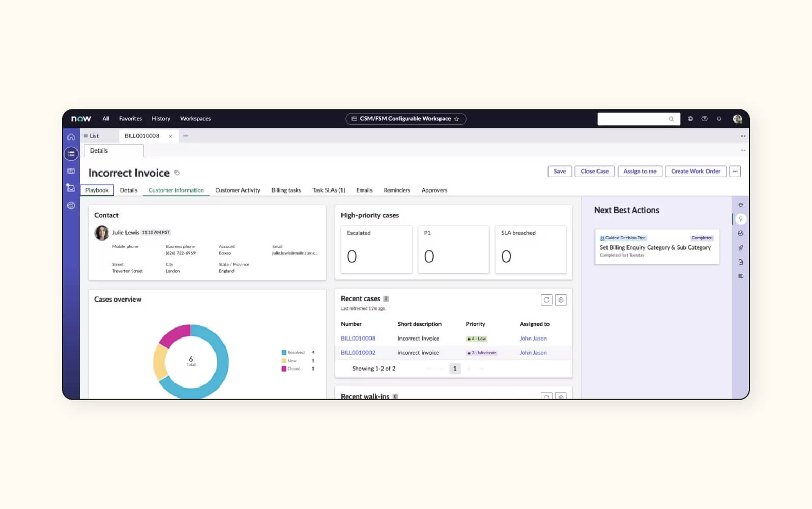Open the help question mark icon

click(705, 119)
